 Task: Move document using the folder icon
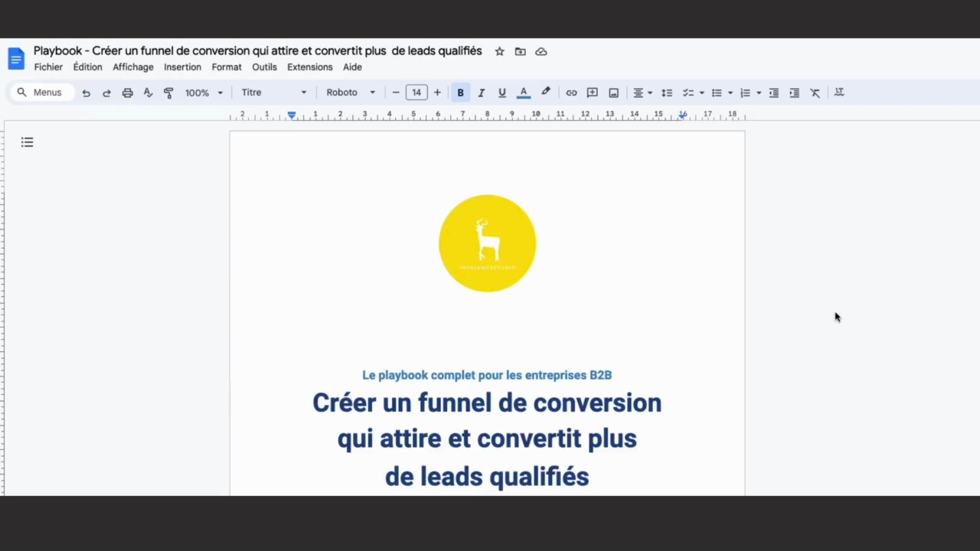click(x=521, y=51)
